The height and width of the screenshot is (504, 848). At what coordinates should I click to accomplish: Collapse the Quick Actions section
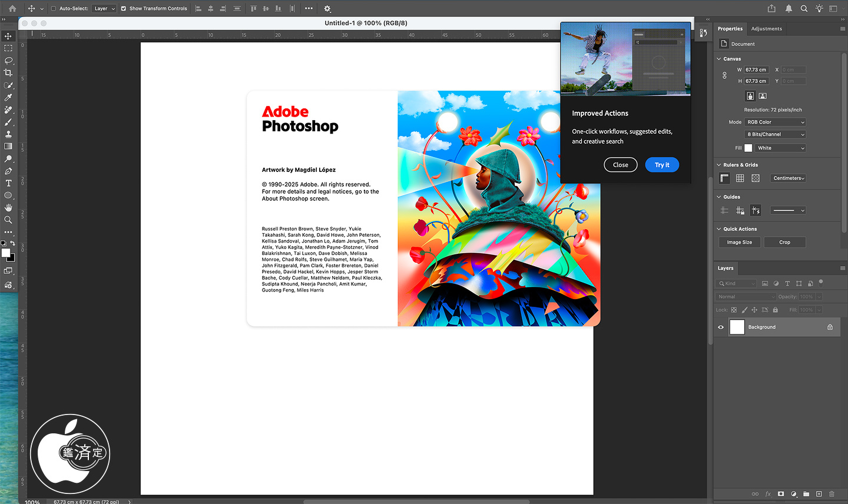719,229
